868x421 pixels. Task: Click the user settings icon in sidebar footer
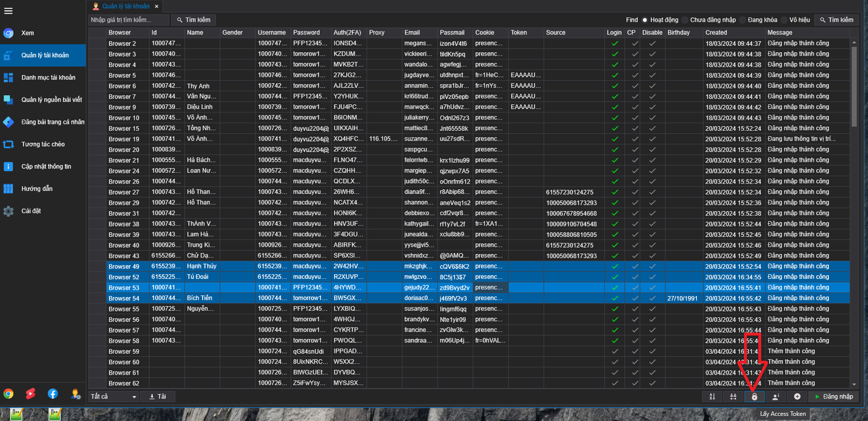[x=75, y=393]
